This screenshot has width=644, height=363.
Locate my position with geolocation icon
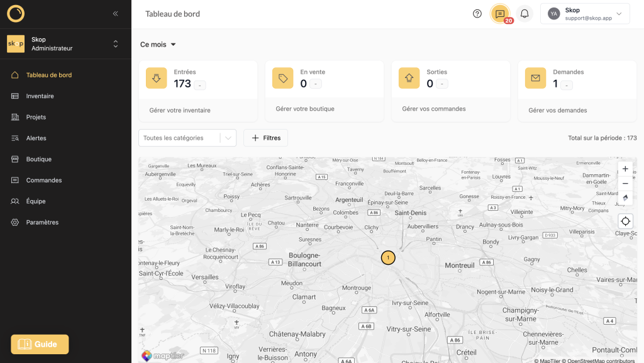[625, 221]
